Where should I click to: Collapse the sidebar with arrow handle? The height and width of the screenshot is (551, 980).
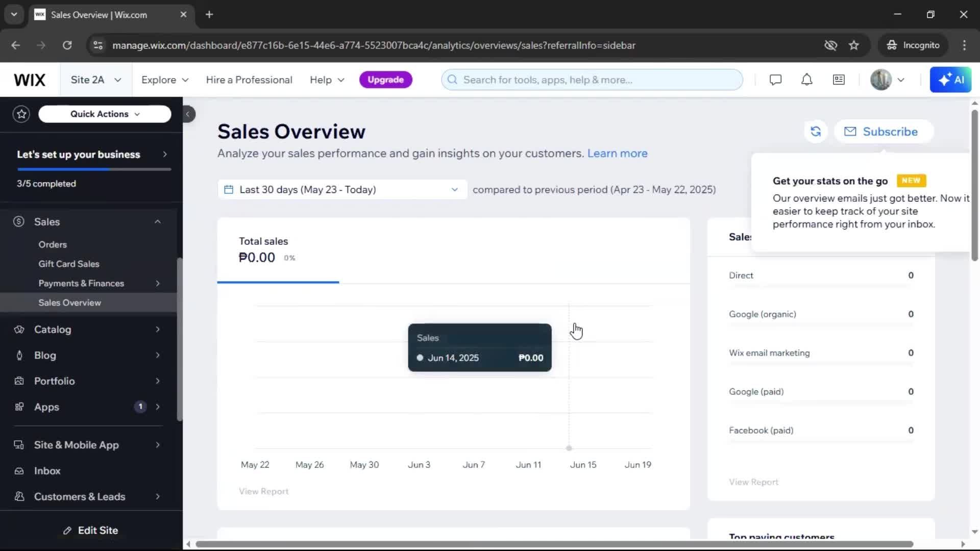pyautogui.click(x=188, y=114)
